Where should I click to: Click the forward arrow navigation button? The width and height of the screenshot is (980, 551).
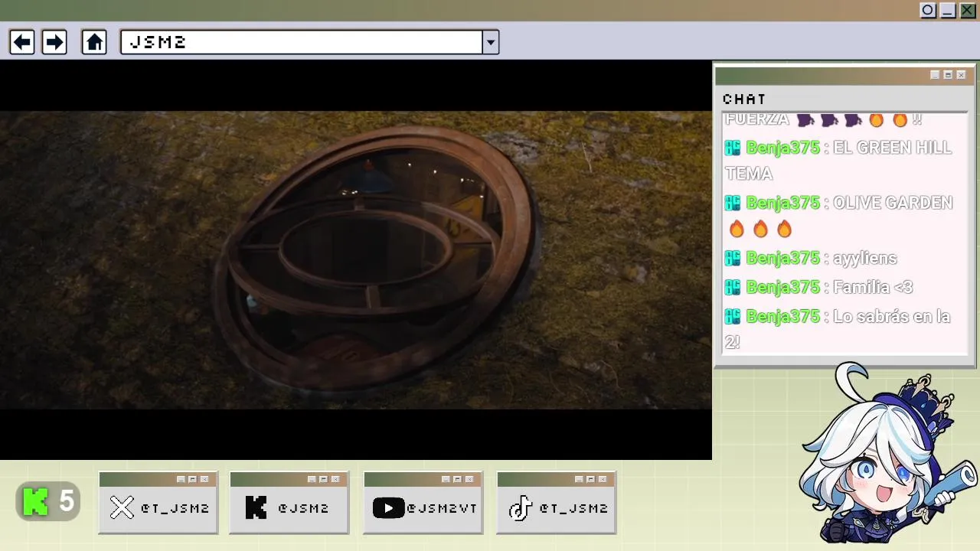coord(54,42)
